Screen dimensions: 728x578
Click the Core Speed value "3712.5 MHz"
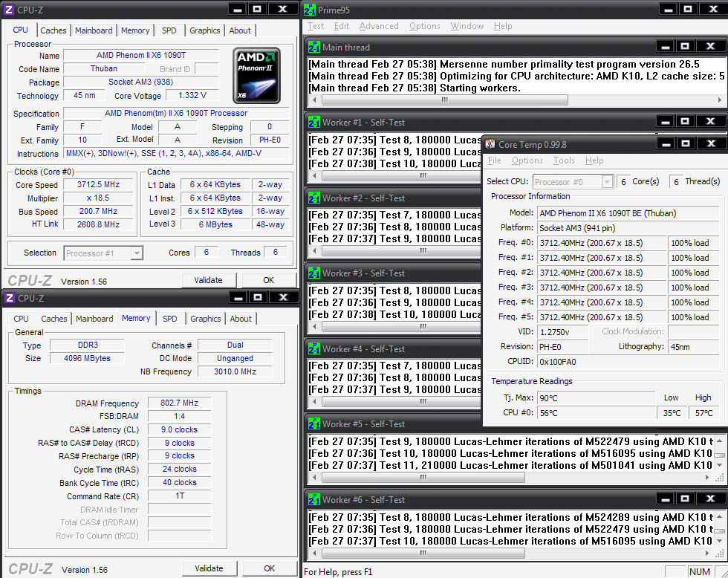(98, 185)
